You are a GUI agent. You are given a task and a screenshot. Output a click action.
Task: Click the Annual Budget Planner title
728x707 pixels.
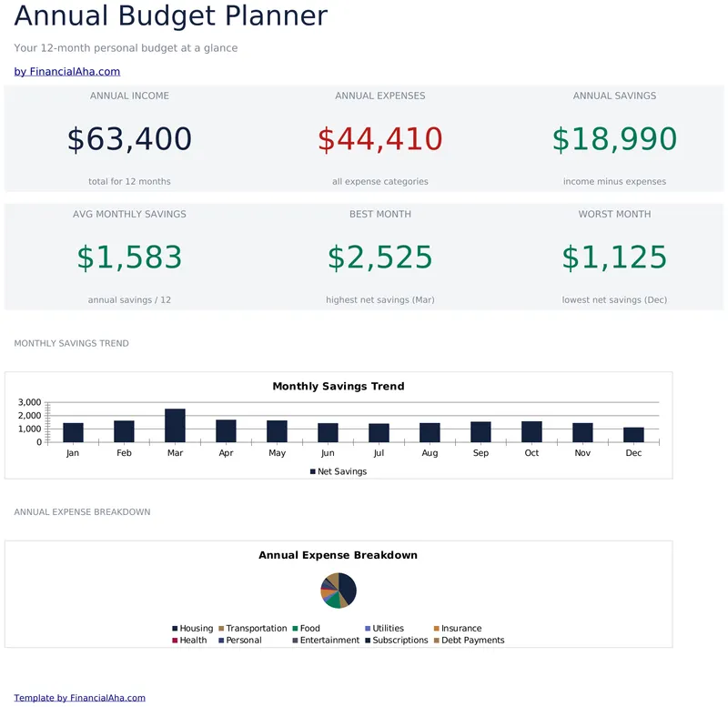coord(171,15)
